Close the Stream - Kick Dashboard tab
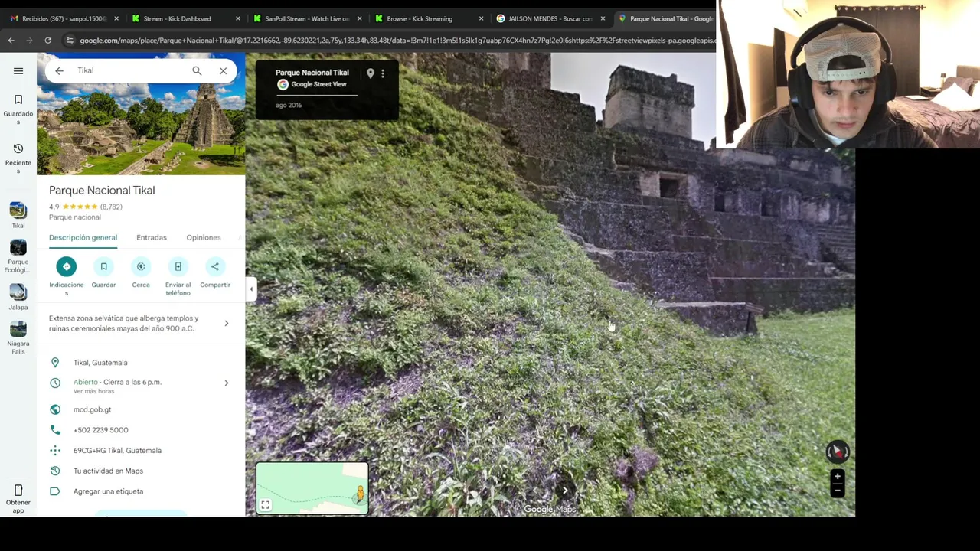The image size is (980, 551). [x=237, y=18]
